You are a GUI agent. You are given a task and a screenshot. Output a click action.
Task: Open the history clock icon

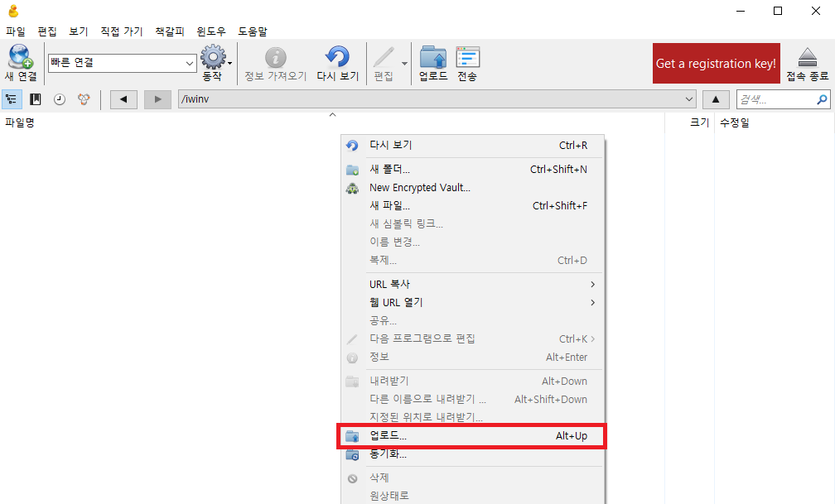pyautogui.click(x=60, y=99)
